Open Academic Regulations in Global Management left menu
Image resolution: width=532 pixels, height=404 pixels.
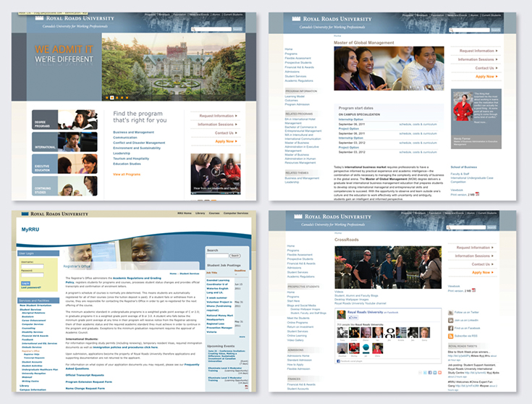pos(299,81)
